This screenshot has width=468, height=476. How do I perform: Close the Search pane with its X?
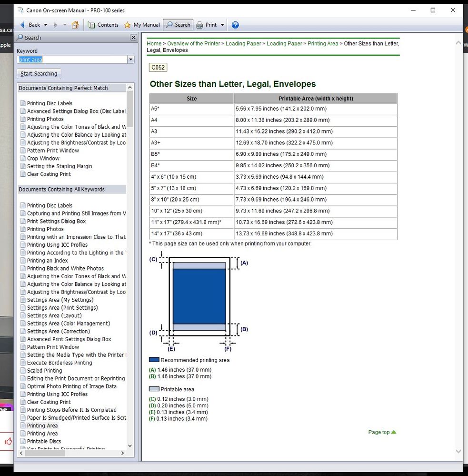[x=133, y=37]
